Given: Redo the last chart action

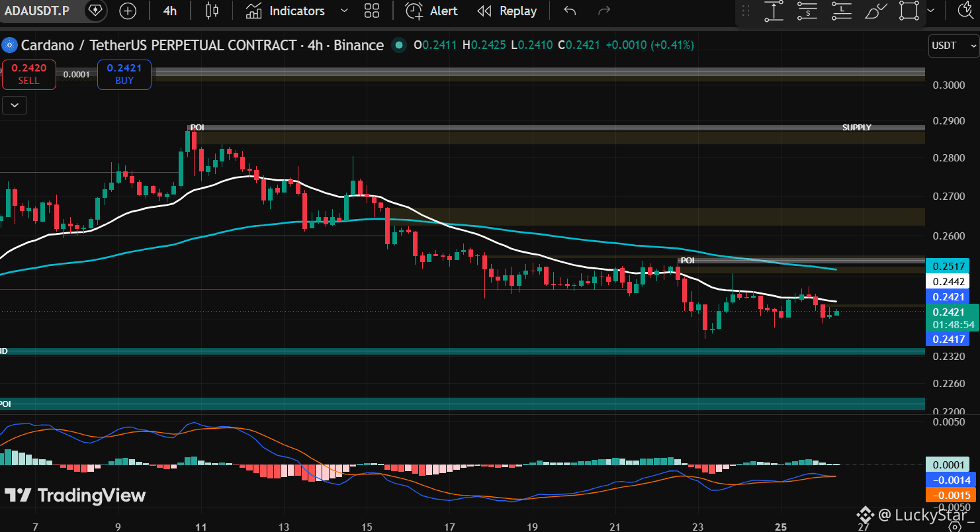Looking at the screenshot, I should pos(603,11).
